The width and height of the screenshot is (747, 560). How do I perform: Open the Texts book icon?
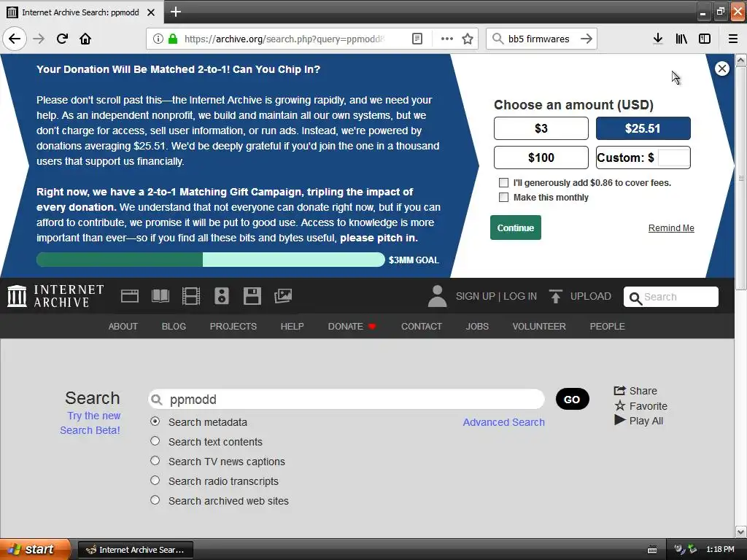[x=160, y=296]
